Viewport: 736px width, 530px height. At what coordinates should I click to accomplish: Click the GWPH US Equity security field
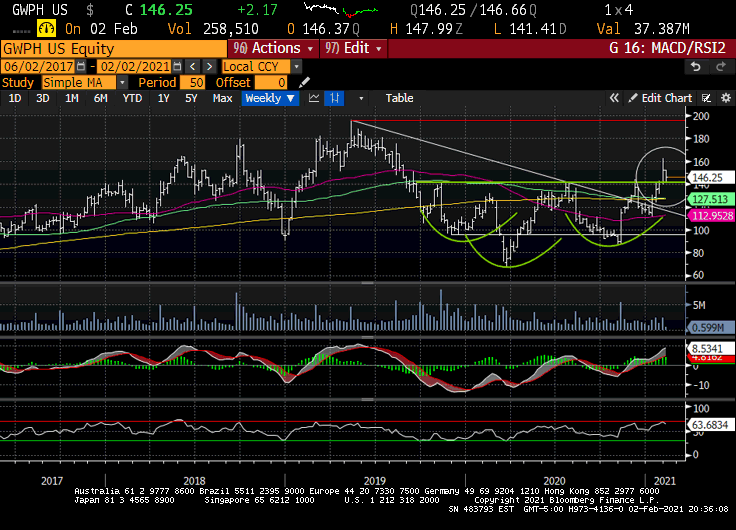pos(114,49)
